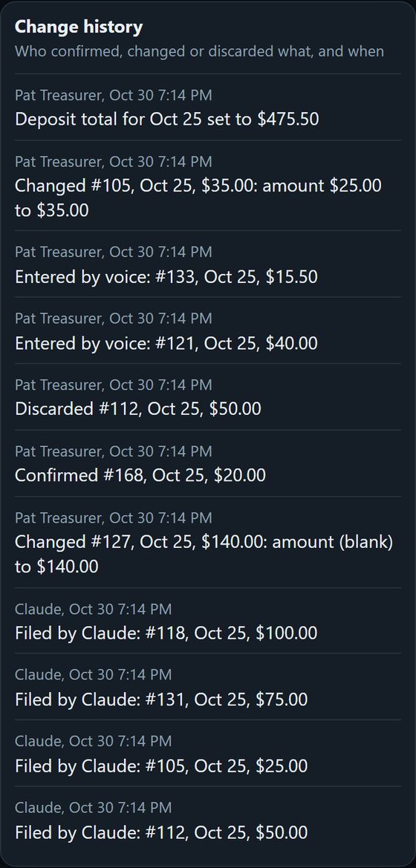
Task: Click the Claude timestamp above #118 filing
Action: tap(94, 609)
